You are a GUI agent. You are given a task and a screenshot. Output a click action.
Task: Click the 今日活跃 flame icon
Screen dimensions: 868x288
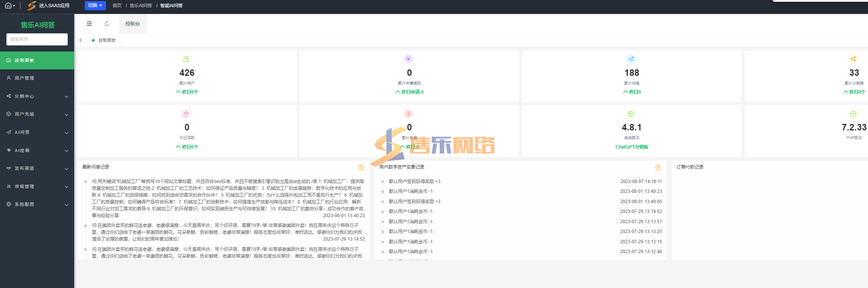186,114
